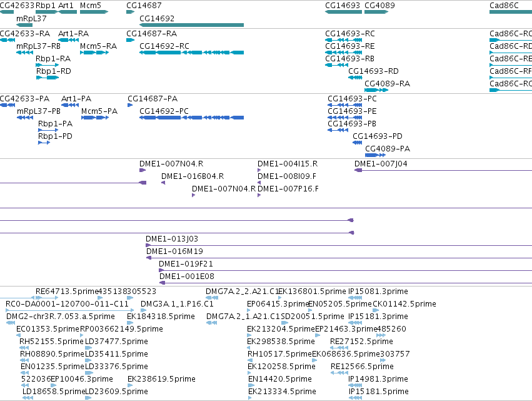
Task: Click the DME1-004I15.R clone end label
Action: [x=288, y=164]
